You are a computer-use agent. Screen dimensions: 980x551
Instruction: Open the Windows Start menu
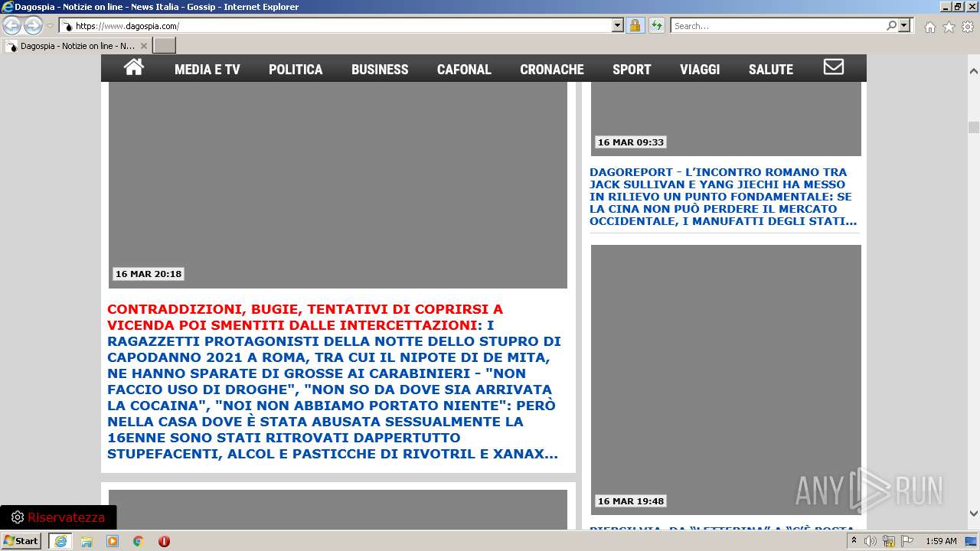[21, 540]
